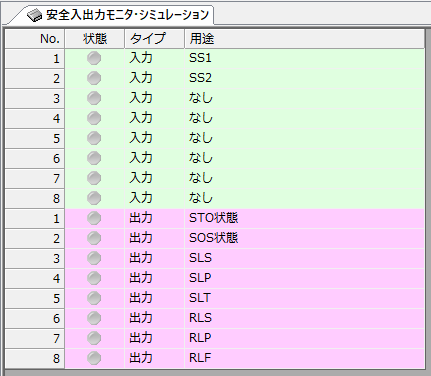The width and height of the screenshot is (431, 376).
Task: Click status lamp for SOS状態 output
Action: pyautogui.click(x=94, y=238)
